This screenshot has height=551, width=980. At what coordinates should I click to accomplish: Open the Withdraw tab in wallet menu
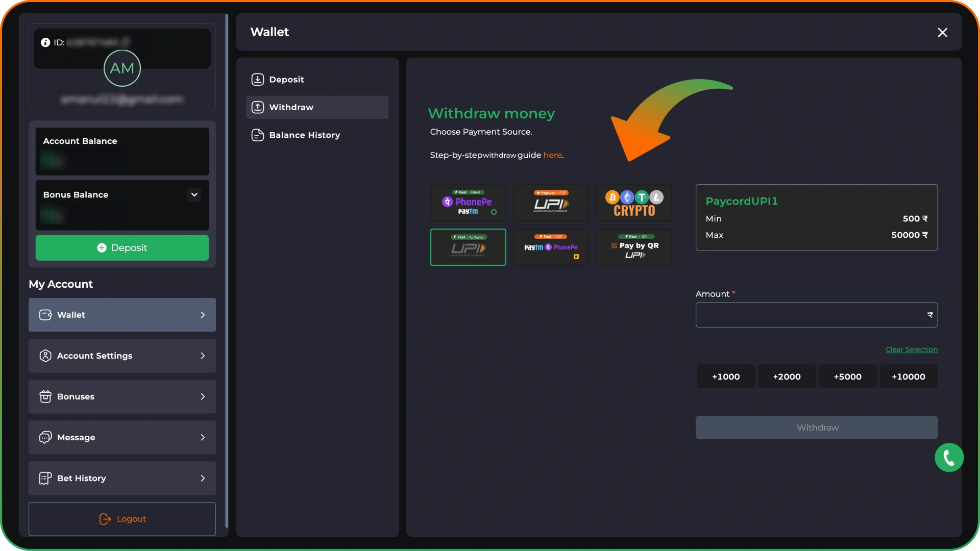(317, 107)
